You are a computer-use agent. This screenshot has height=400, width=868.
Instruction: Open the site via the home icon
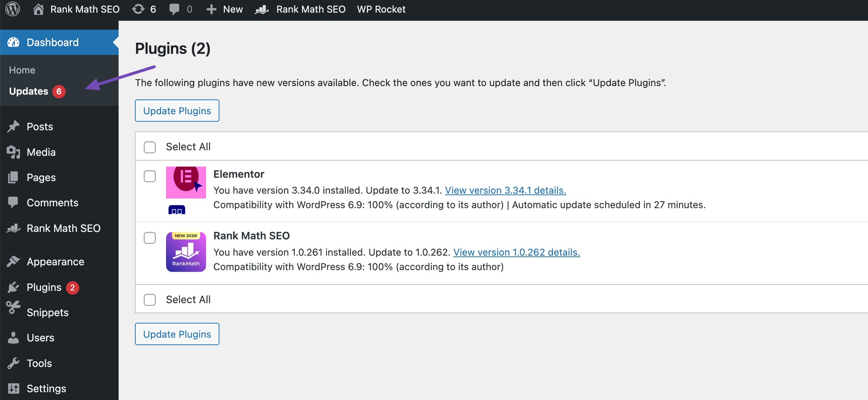point(39,9)
